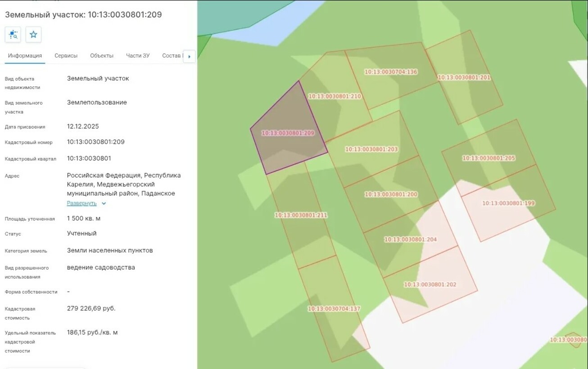This screenshot has height=369, width=588.
Task: Open the Сервисы tab
Action: click(x=66, y=56)
